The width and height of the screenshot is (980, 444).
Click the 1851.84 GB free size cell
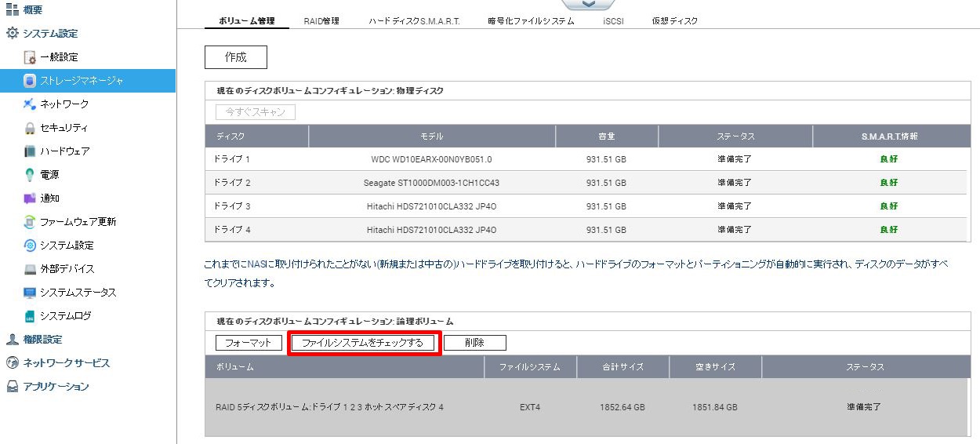pos(715,407)
